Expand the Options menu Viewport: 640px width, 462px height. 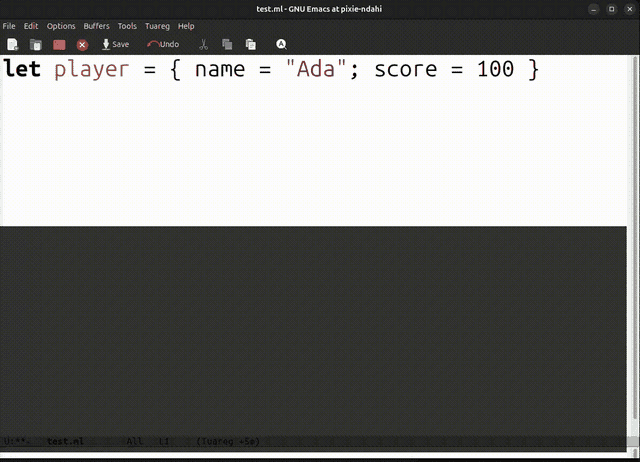click(x=61, y=26)
